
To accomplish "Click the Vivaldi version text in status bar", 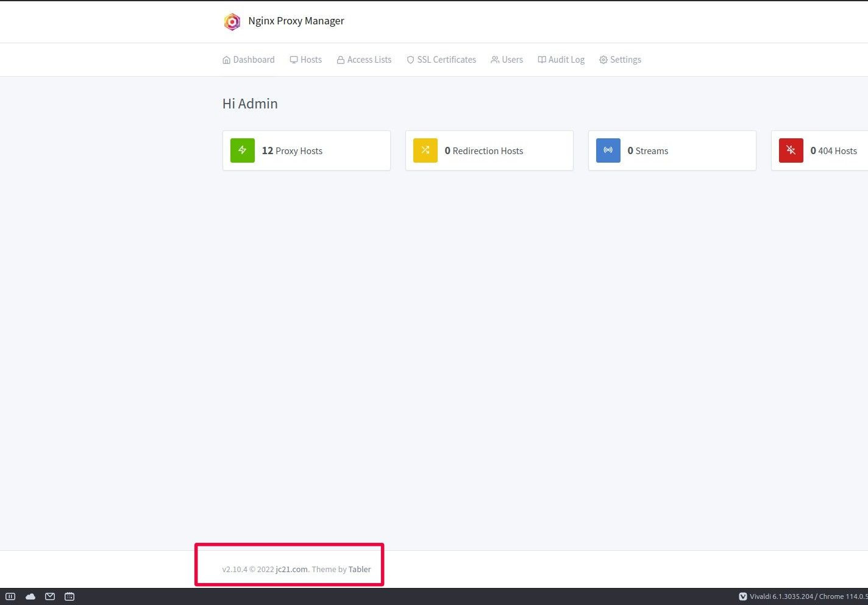I will point(809,596).
